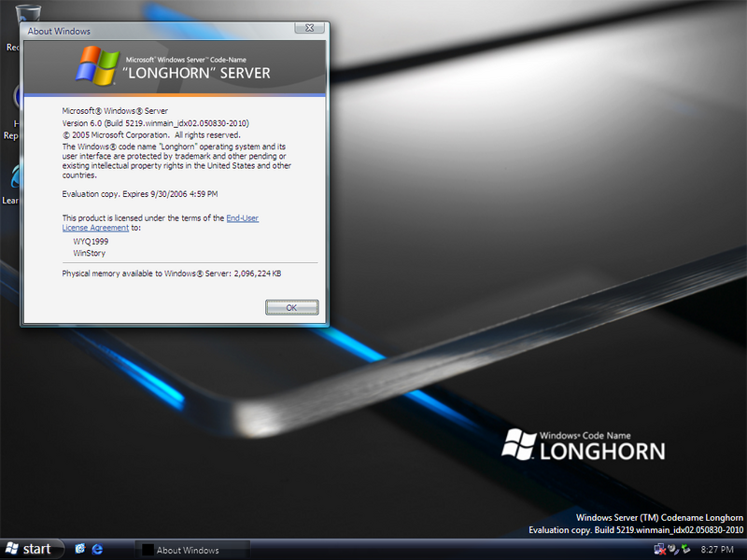Click the speaker icon in system tray
Screen dimensions: 747x560
pyautogui.click(x=672, y=550)
